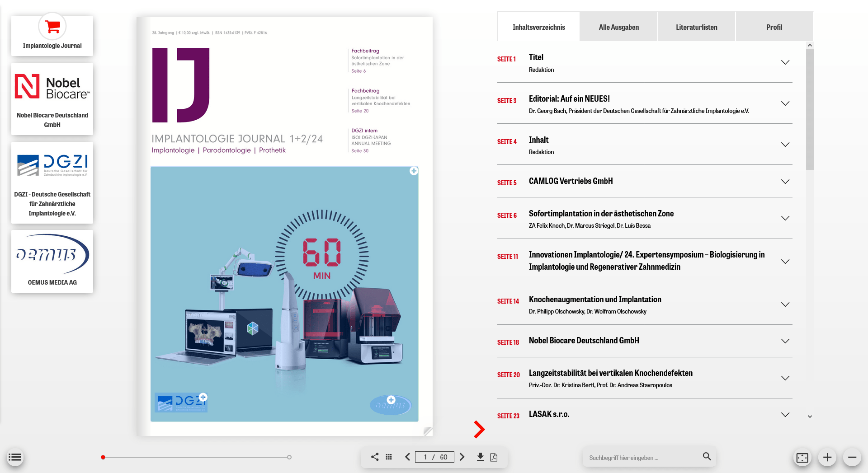Viewport: 868px width, 473px height.
Task: Click the page curl corner of the cover
Action: tap(428, 431)
